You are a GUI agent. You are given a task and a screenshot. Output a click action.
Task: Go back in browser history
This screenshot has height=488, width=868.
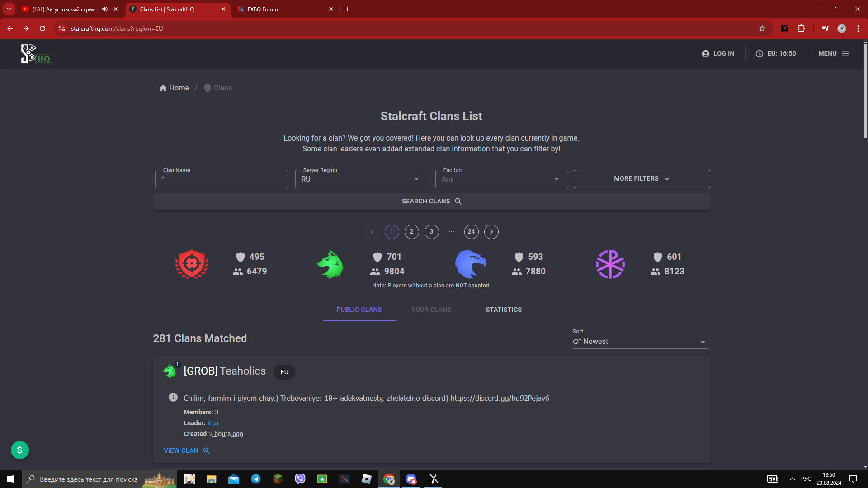coord(10,28)
